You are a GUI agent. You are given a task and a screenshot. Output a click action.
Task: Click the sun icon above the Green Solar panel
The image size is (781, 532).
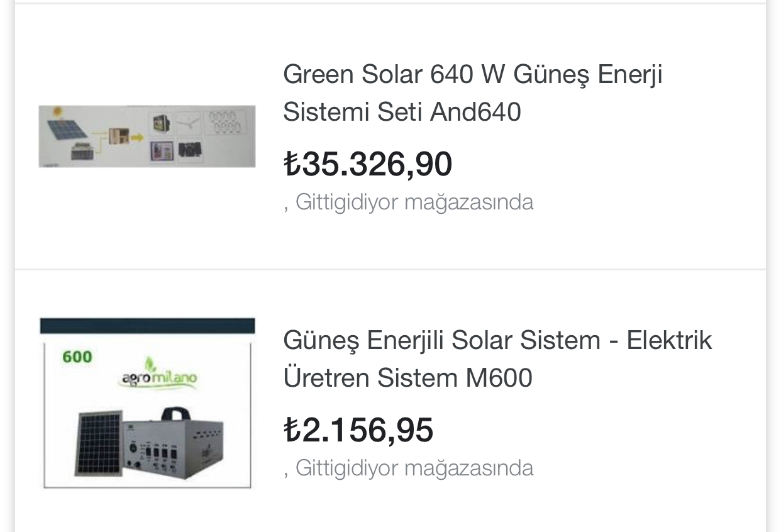coord(58,112)
